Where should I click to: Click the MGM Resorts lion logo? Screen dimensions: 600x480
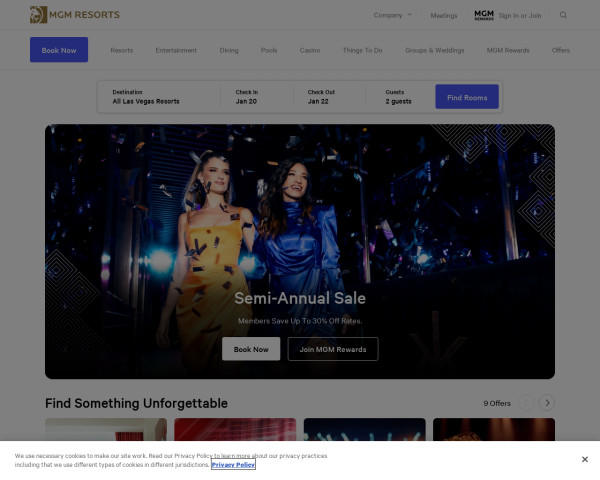point(75,15)
